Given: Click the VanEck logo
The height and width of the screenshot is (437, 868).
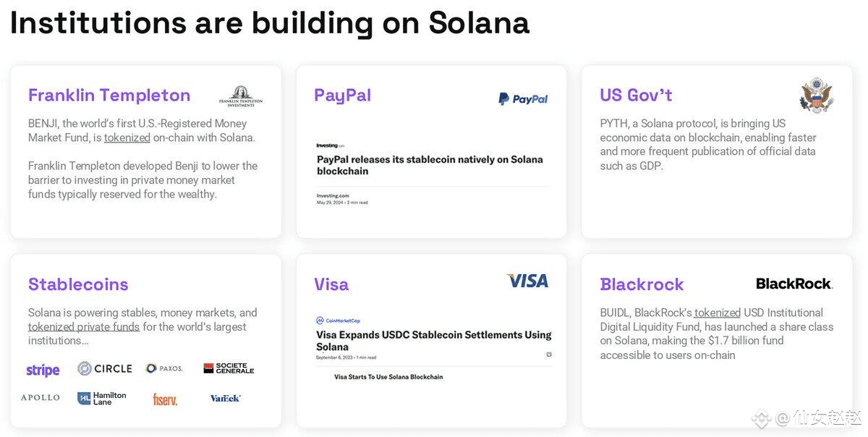Looking at the screenshot, I should pyautogui.click(x=226, y=398).
